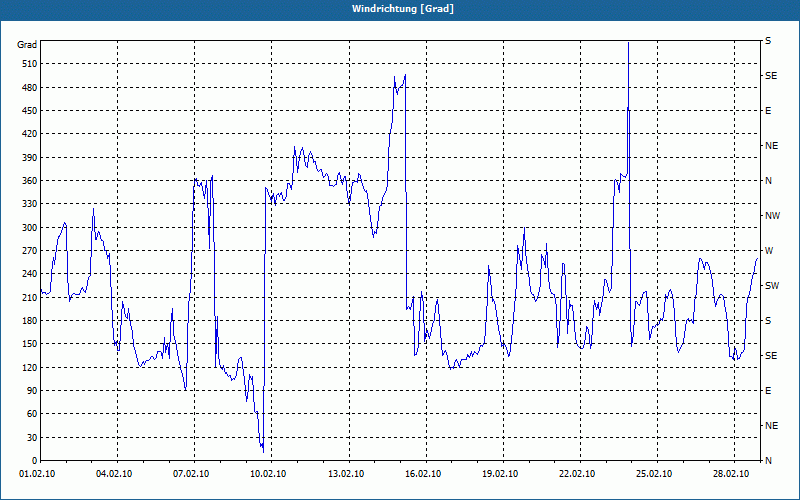Click the E compass label beside 450 gridline
This screenshot has width=800, height=500.
point(768,111)
